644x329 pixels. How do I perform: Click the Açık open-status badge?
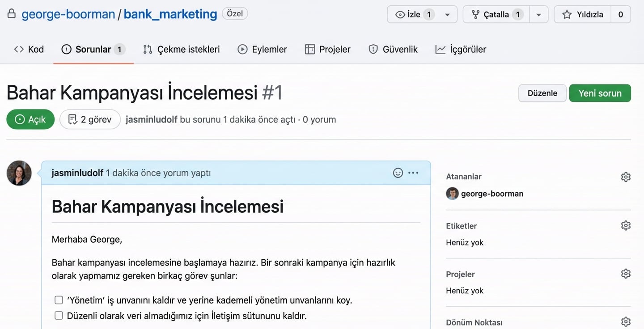(x=30, y=119)
